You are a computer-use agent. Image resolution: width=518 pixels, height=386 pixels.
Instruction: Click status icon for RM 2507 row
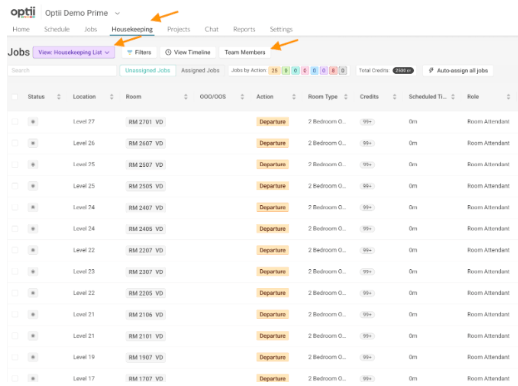point(33,164)
